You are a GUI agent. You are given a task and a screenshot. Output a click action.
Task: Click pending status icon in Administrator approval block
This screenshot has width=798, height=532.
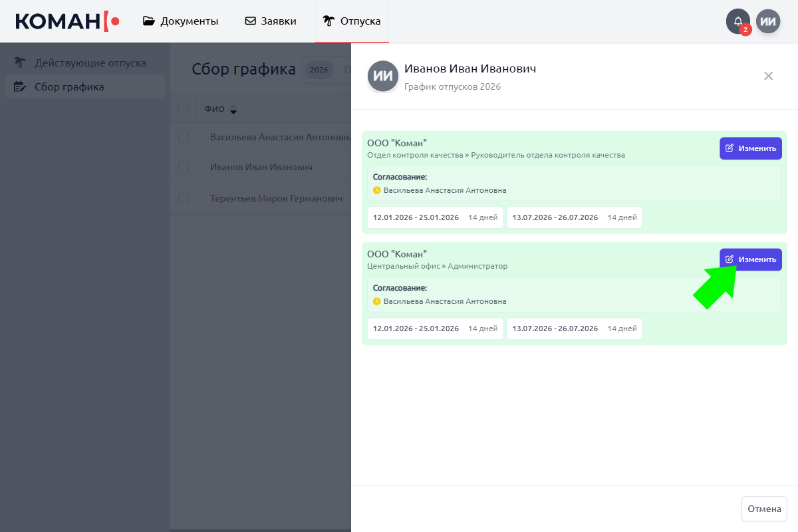(x=377, y=301)
